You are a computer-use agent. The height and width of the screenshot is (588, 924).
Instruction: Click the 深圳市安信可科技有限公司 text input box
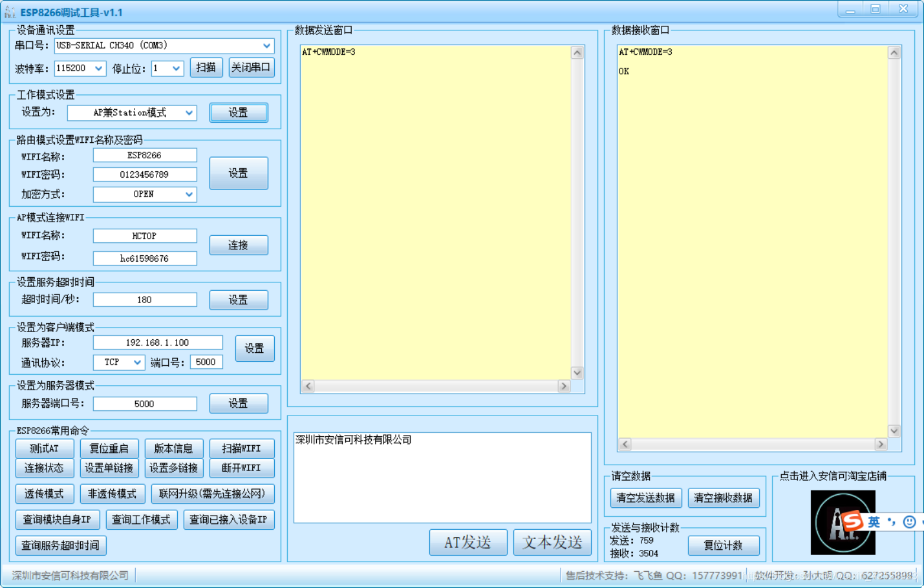tap(442, 478)
